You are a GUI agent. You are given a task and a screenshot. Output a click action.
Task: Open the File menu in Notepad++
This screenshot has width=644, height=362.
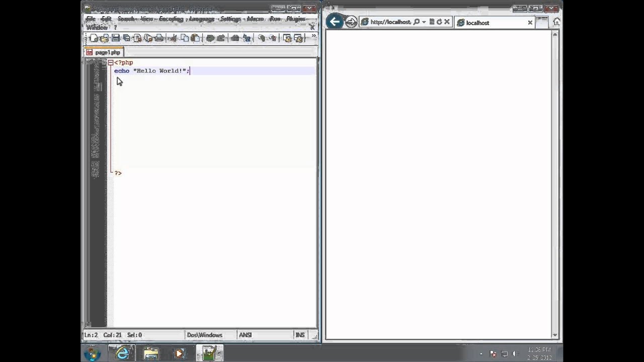coord(91,19)
